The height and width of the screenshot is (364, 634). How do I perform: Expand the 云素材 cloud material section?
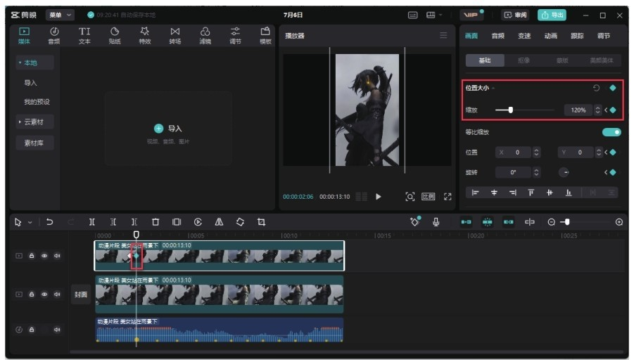(x=34, y=122)
